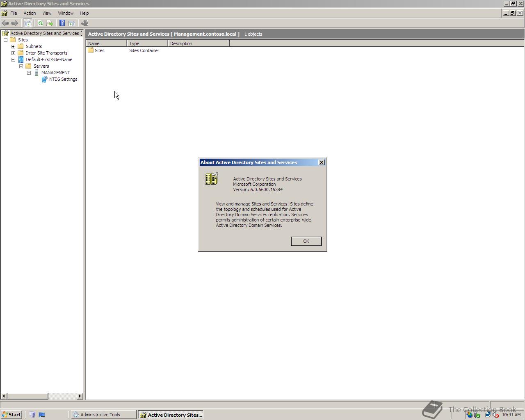Click the blue Help question mark icon

point(62,23)
